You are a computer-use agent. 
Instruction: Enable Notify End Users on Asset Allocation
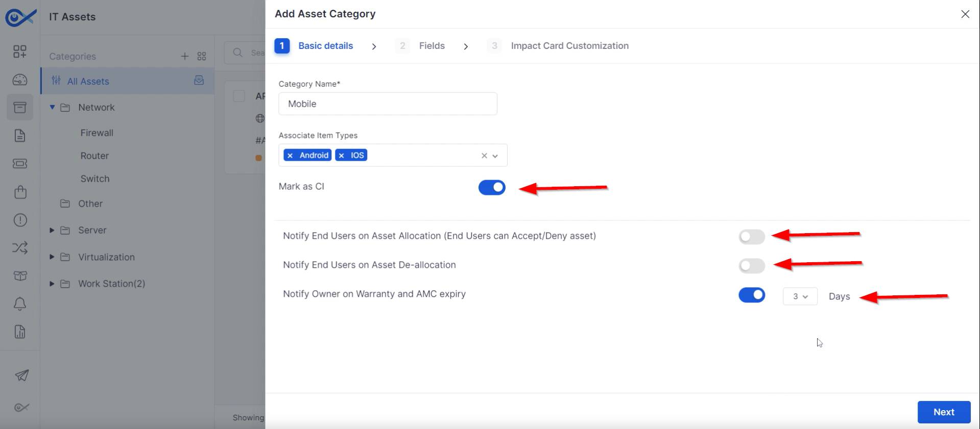point(751,237)
